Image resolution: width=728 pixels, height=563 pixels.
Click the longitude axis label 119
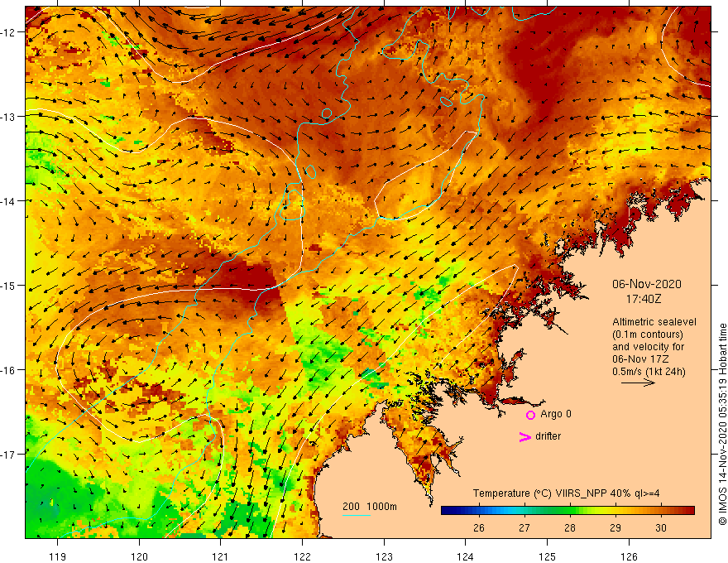(x=58, y=556)
